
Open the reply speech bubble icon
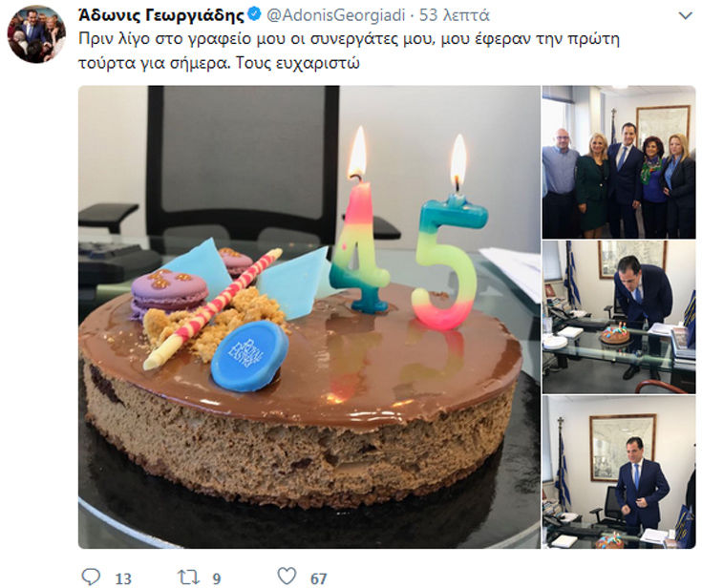pos(91,577)
